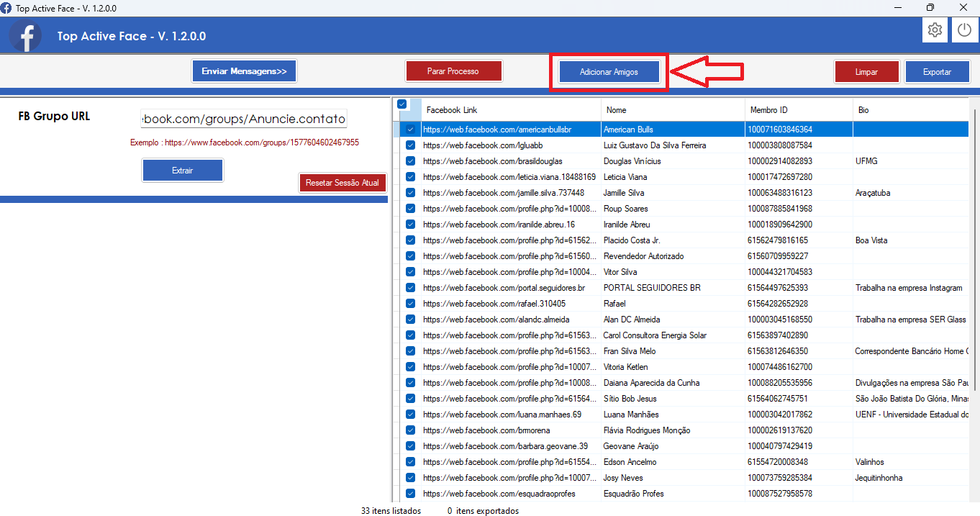Uncheck the Esquadrão Profes row checkbox
Viewport: 980px width, 516px height.
410,494
